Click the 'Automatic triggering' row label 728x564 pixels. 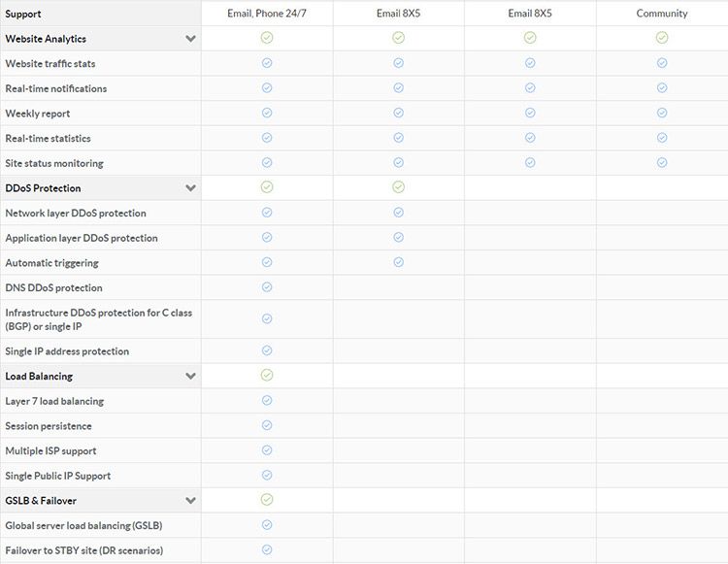(51, 263)
